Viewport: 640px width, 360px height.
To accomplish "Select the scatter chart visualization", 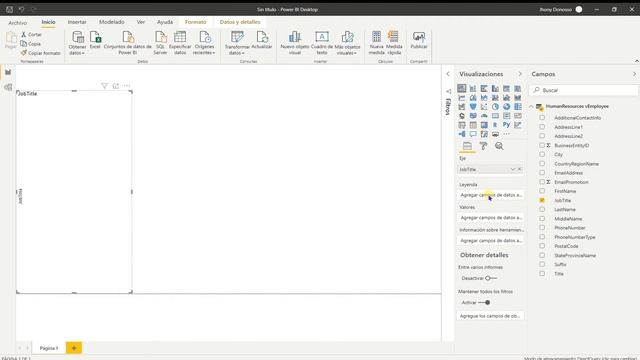I will [x=484, y=107].
